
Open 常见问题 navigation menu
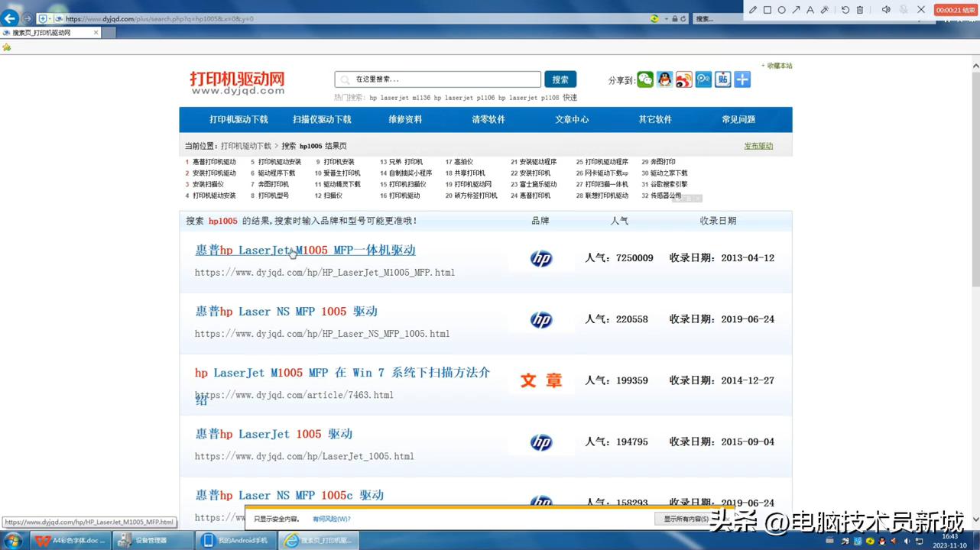pos(738,119)
